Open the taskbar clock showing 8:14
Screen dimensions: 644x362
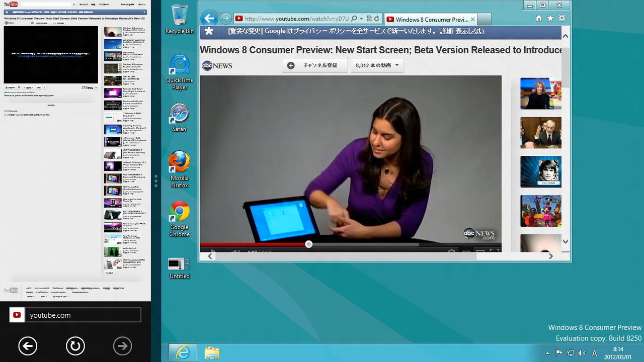tap(618, 353)
